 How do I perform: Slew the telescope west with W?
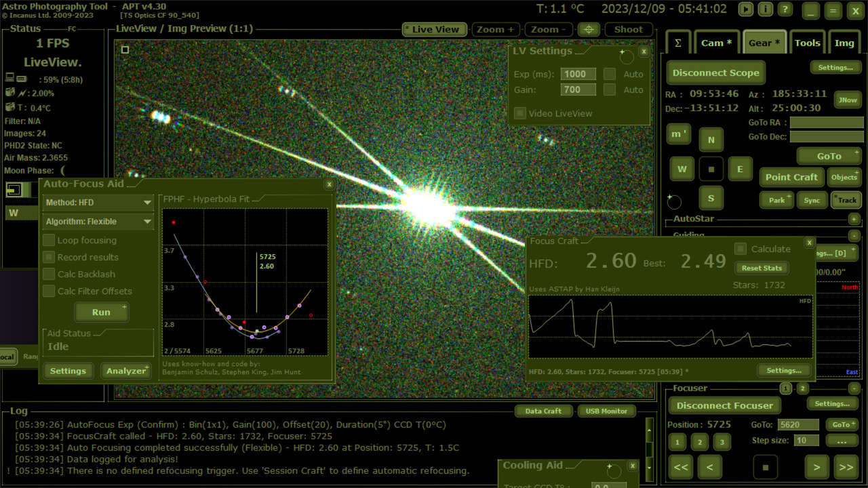[x=682, y=169]
